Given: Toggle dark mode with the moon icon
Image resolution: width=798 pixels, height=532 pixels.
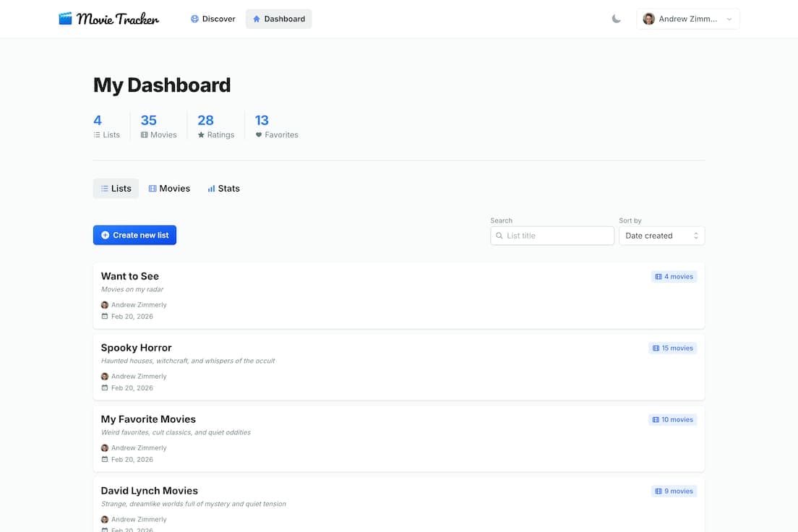Looking at the screenshot, I should (x=617, y=19).
